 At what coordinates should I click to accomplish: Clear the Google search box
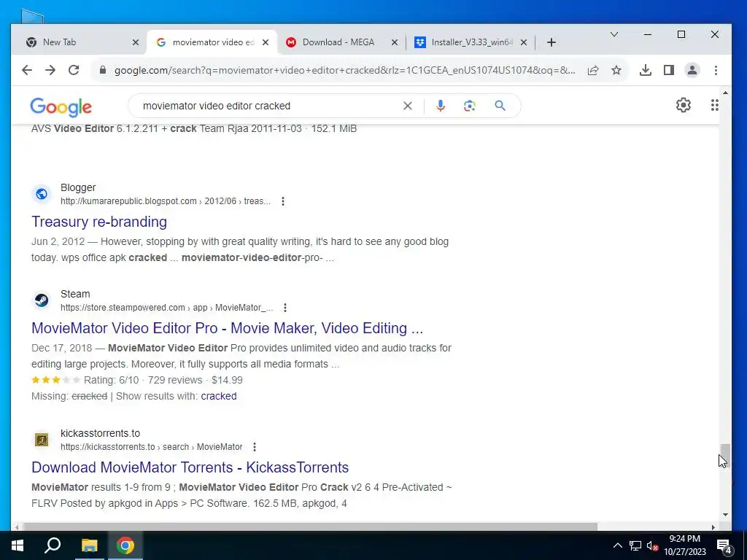coord(408,106)
